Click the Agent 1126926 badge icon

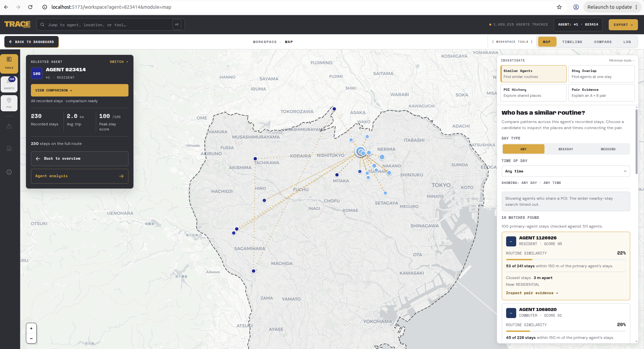tap(511, 241)
